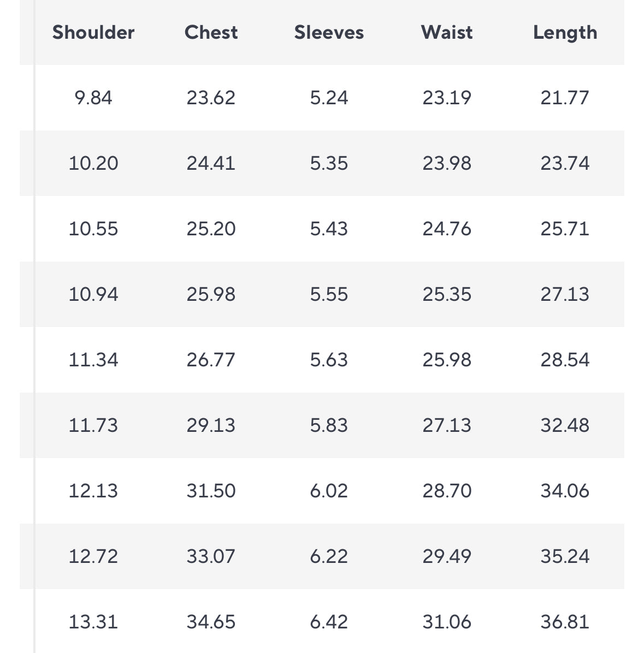Select the length value 21.77

565,98
